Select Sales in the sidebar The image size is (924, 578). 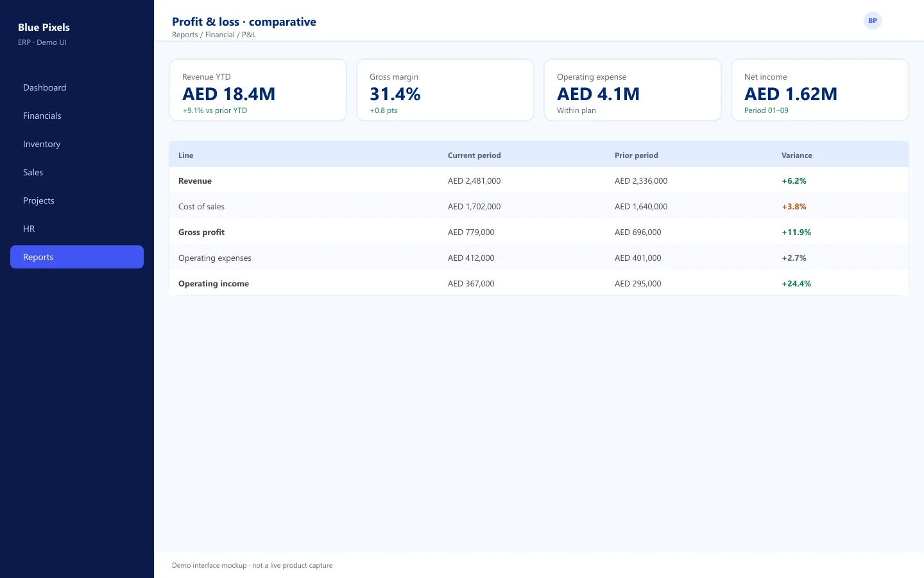point(77,172)
